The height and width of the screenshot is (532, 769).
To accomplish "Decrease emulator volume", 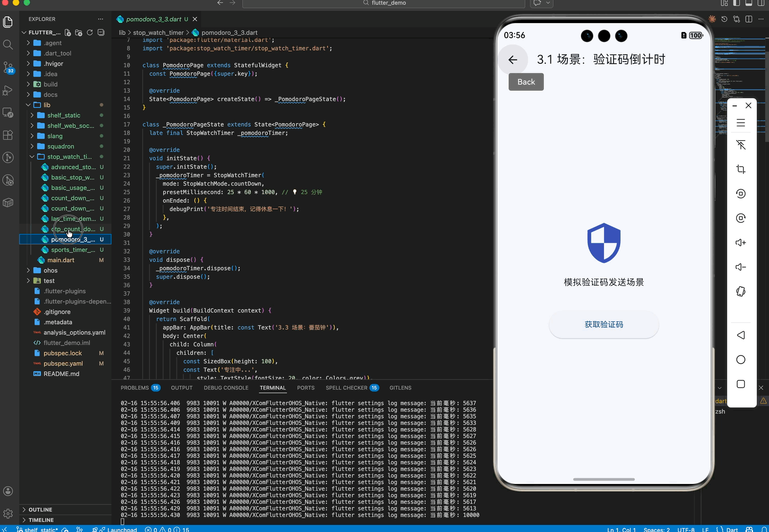I will [x=741, y=267].
